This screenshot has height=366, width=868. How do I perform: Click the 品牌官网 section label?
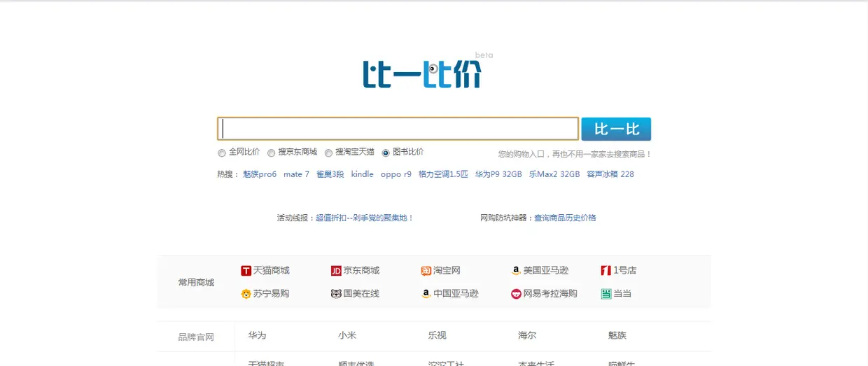tap(196, 337)
